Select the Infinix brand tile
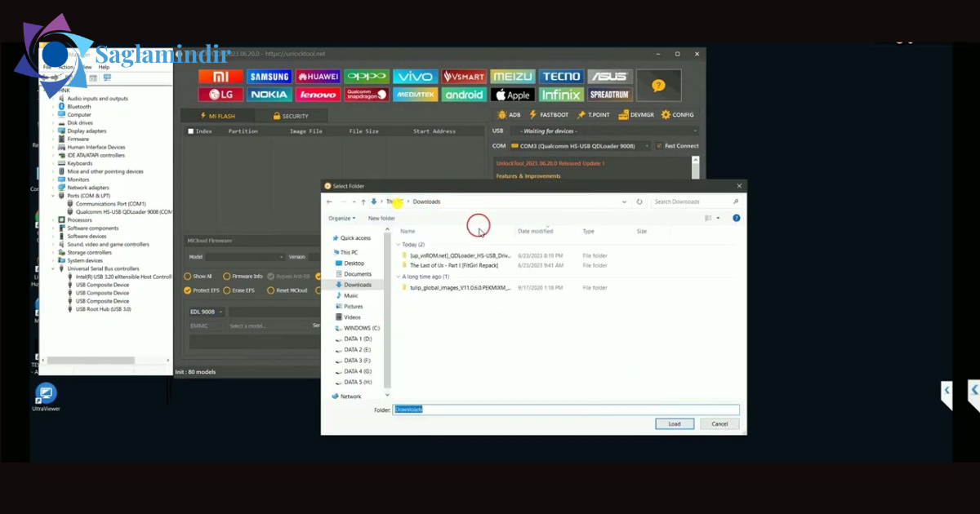This screenshot has width=980, height=514. tap(561, 95)
